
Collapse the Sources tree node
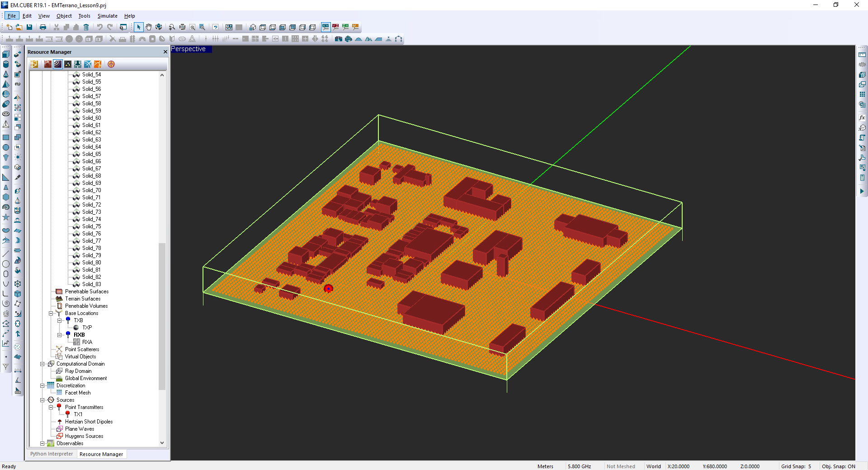click(42, 400)
